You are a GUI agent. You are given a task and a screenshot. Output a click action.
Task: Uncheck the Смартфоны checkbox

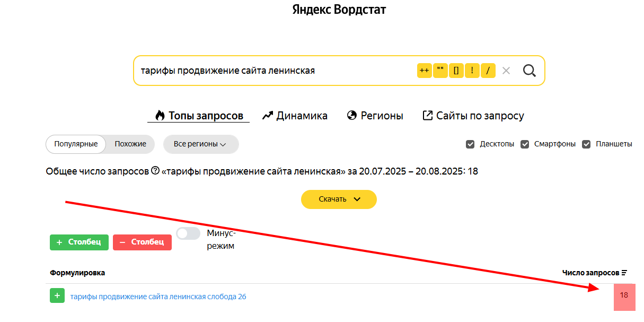pos(525,144)
